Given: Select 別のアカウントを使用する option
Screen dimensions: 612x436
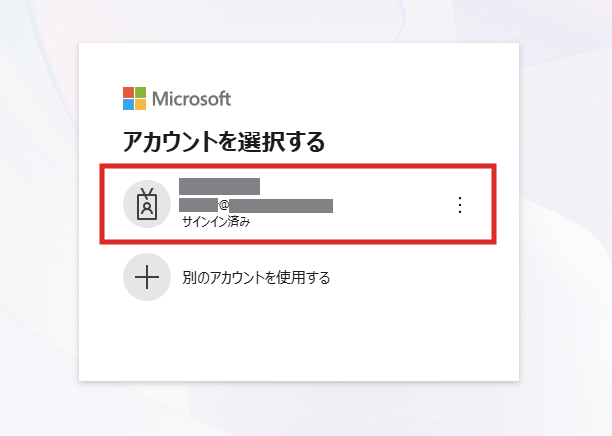Looking at the screenshot, I should coord(256,278).
